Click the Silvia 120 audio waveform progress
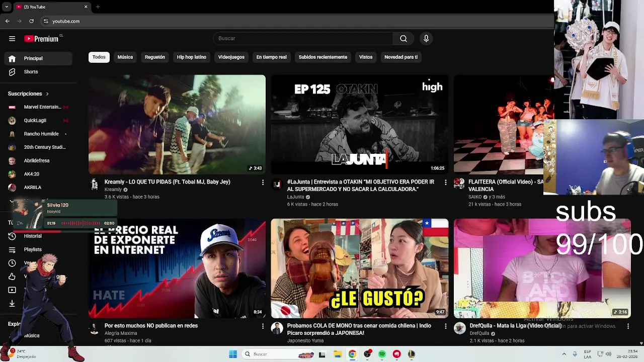The height and width of the screenshot is (362, 644). (81, 223)
